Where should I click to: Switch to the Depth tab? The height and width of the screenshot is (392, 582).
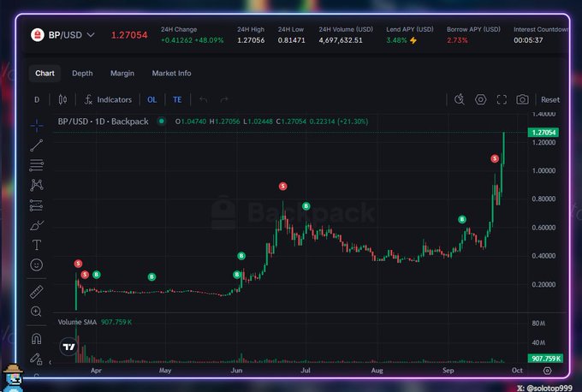tap(82, 73)
